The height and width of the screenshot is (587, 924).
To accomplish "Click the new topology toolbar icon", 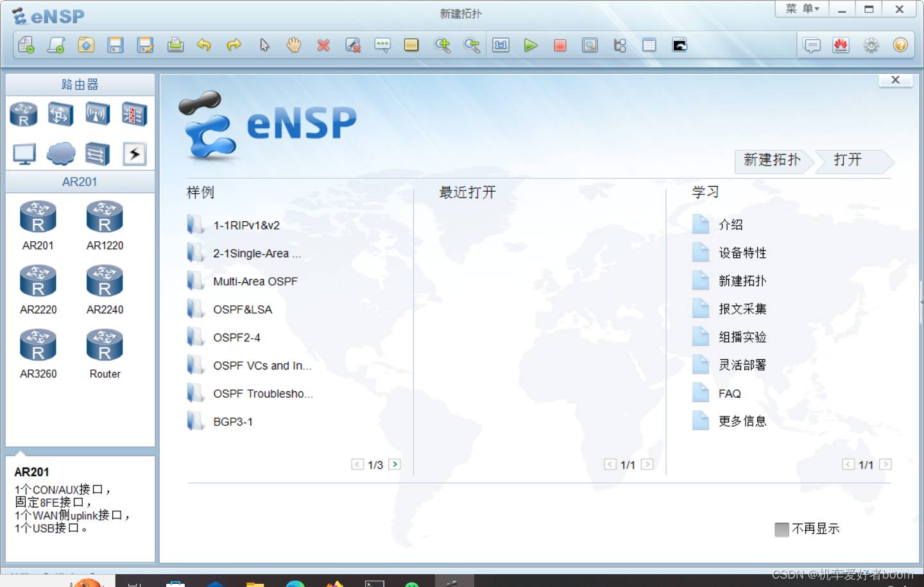I will coord(26,45).
